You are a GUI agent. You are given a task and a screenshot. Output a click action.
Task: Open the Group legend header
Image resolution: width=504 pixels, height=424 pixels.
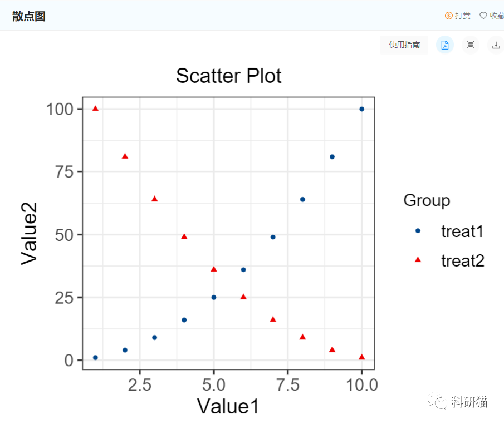pyautogui.click(x=427, y=200)
